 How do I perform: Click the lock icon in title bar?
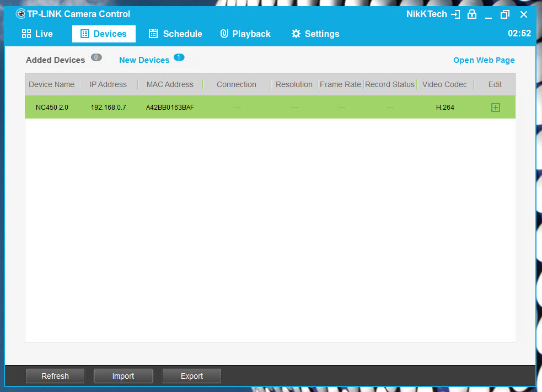coord(472,14)
